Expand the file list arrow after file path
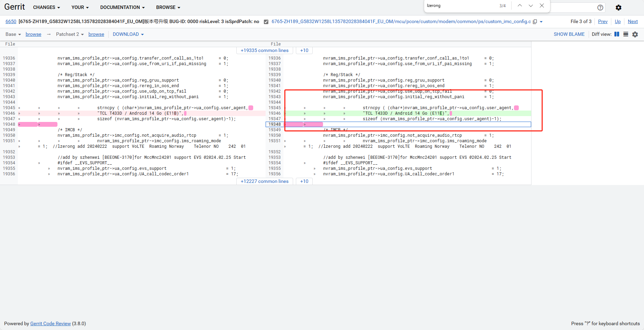This screenshot has height=330, width=644. 541,22
